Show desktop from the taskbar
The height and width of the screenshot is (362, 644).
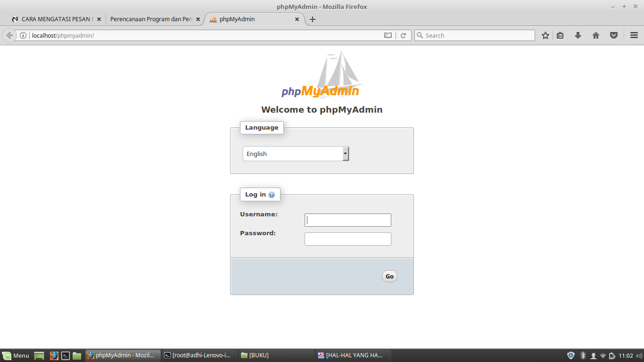point(39,355)
